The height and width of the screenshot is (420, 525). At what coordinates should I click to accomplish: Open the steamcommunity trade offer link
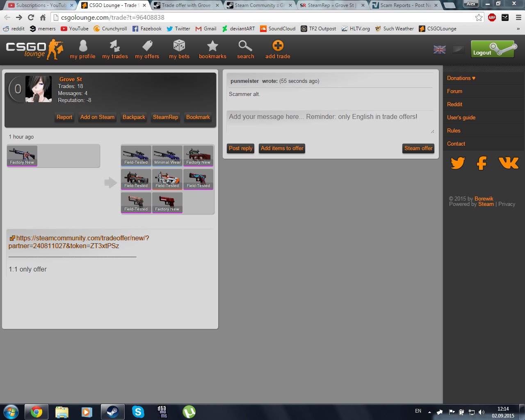(x=78, y=242)
